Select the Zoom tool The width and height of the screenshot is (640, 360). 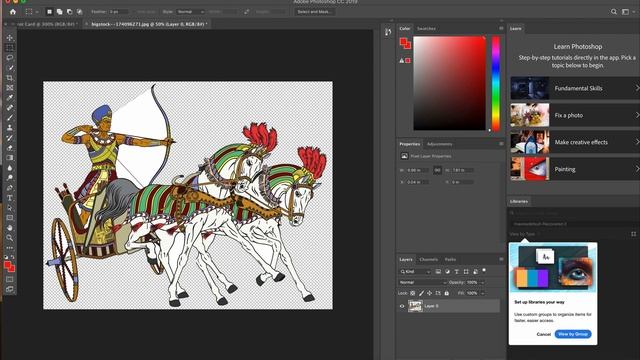(x=10, y=238)
